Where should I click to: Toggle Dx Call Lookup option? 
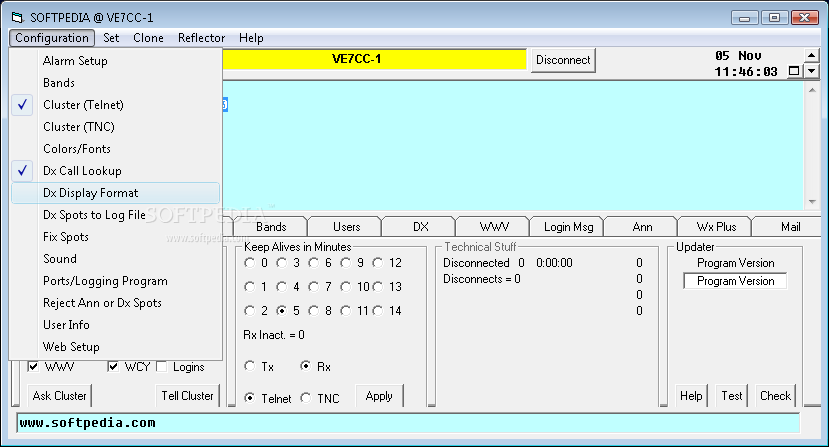click(x=115, y=171)
